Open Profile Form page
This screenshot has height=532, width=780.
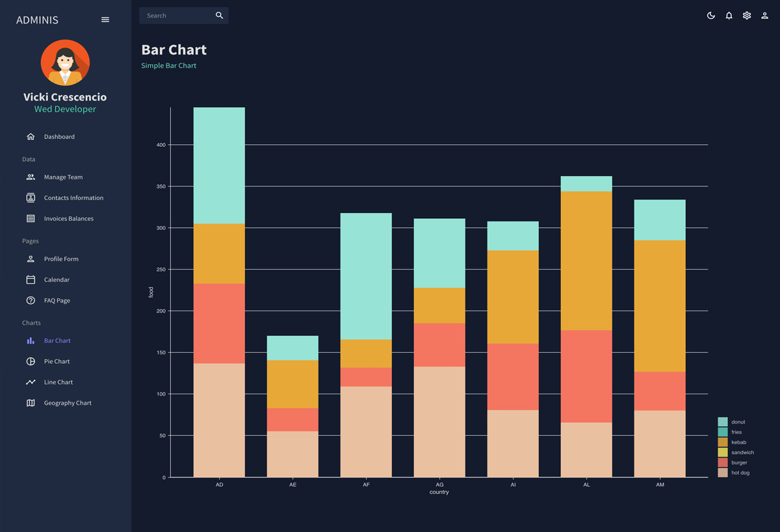point(61,259)
